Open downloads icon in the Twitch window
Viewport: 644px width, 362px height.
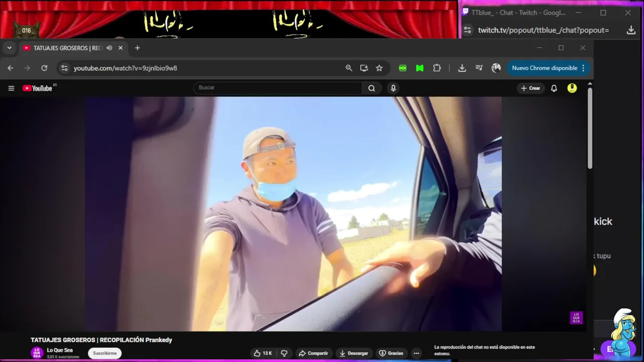(x=631, y=30)
